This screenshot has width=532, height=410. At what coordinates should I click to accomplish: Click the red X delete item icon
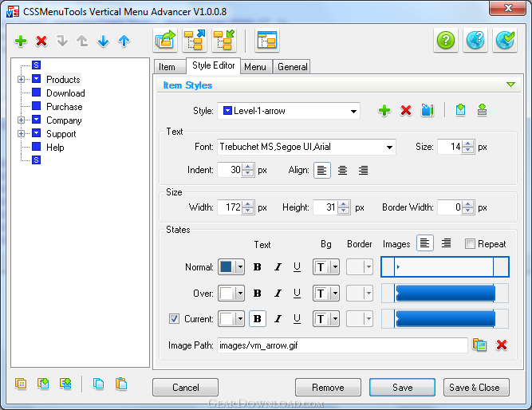[41, 41]
